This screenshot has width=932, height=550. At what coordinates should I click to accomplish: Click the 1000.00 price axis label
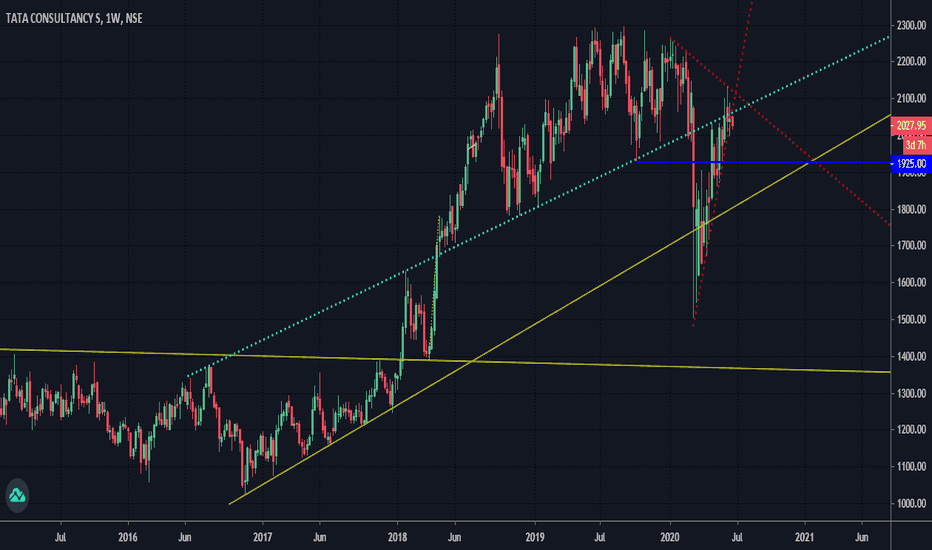912,503
